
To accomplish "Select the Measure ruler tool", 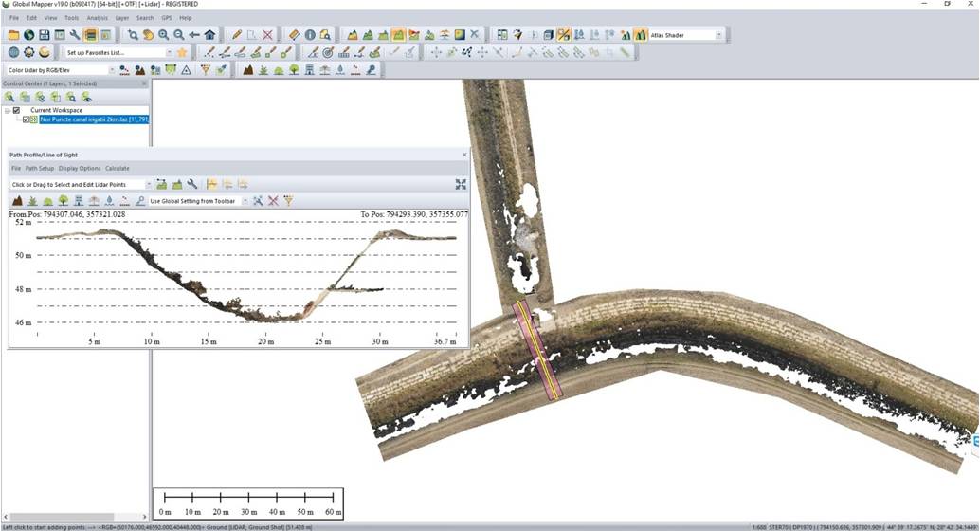I will (294, 35).
